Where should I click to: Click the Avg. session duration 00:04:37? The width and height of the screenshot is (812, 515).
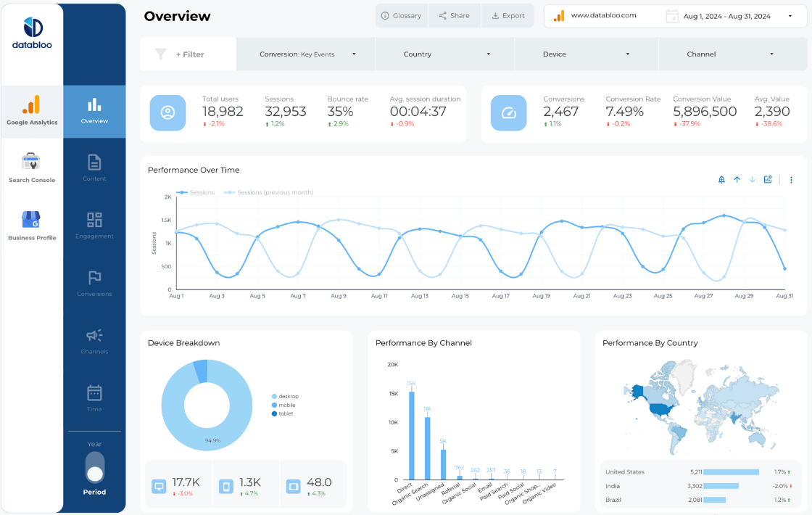click(418, 112)
